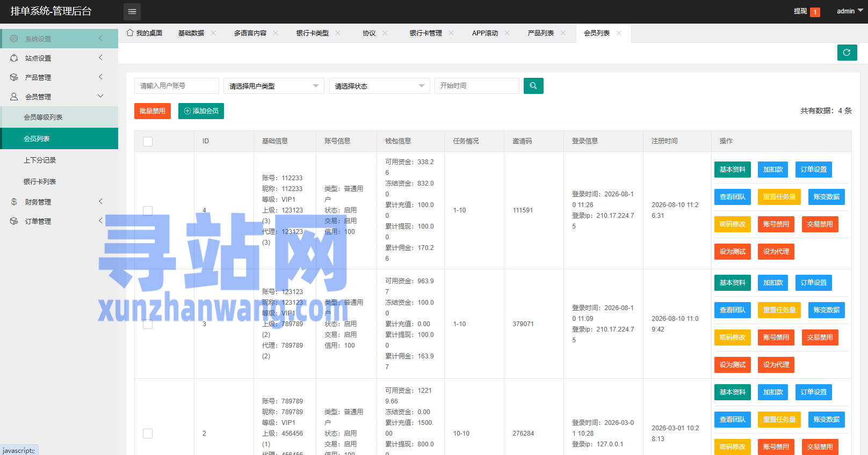Open 会员等级列表 in the sidebar
868x455 pixels.
59,117
